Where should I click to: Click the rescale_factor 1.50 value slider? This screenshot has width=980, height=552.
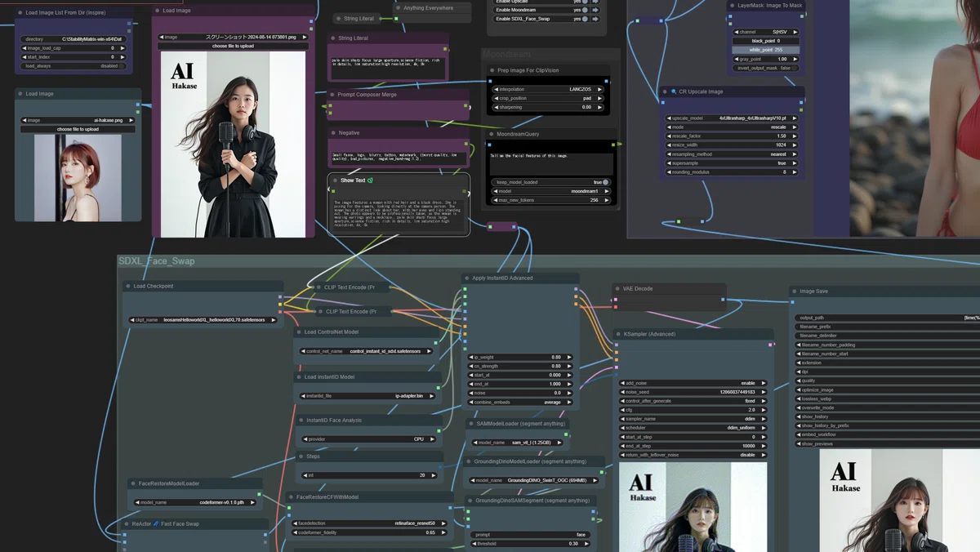tap(732, 136)
